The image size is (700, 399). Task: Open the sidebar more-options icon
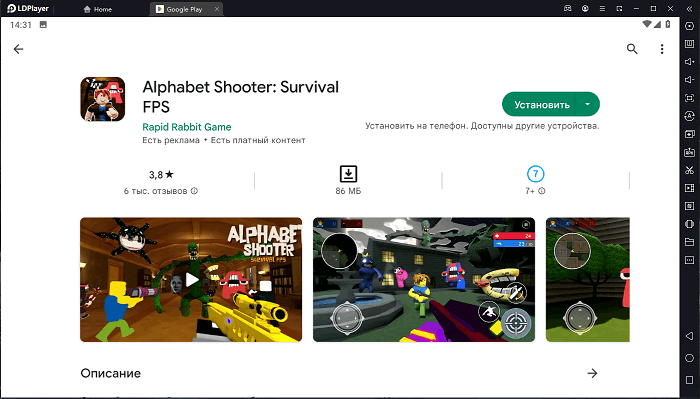(x=689, y=260)
